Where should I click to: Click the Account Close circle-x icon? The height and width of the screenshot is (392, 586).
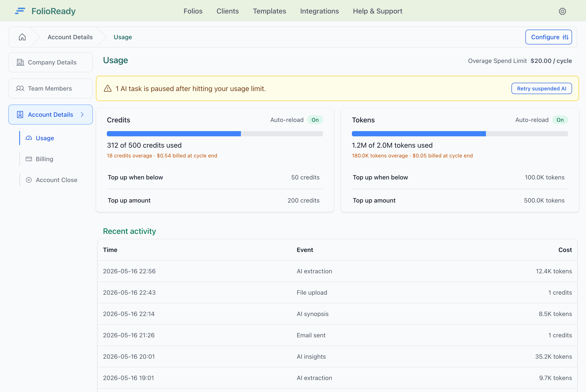coord(29,180)
